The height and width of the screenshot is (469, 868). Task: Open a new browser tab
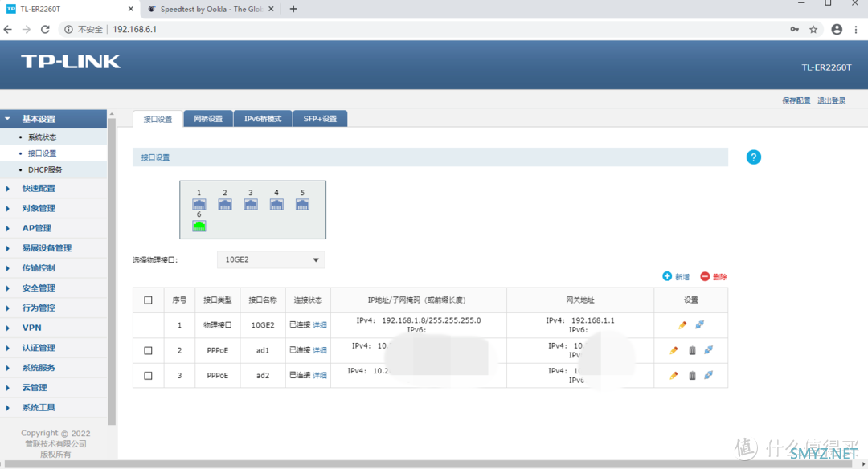click(x=293, y=9)
